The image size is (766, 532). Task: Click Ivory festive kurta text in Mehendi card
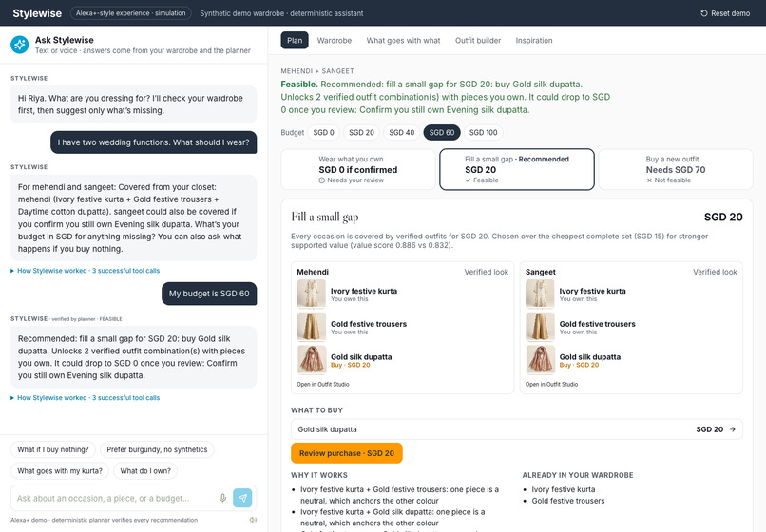(364, 291)
